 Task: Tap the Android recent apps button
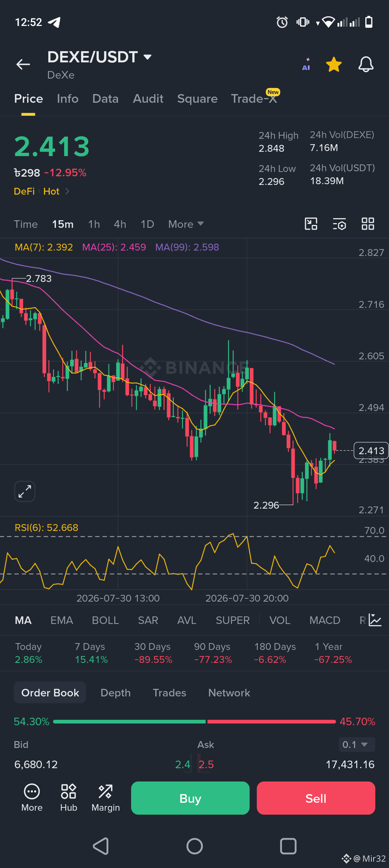point(288,846)
